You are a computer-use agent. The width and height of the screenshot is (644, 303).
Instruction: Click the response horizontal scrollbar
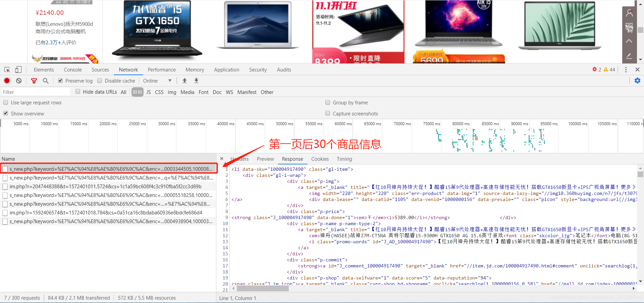pyautogui.click(x=263, y=288)
